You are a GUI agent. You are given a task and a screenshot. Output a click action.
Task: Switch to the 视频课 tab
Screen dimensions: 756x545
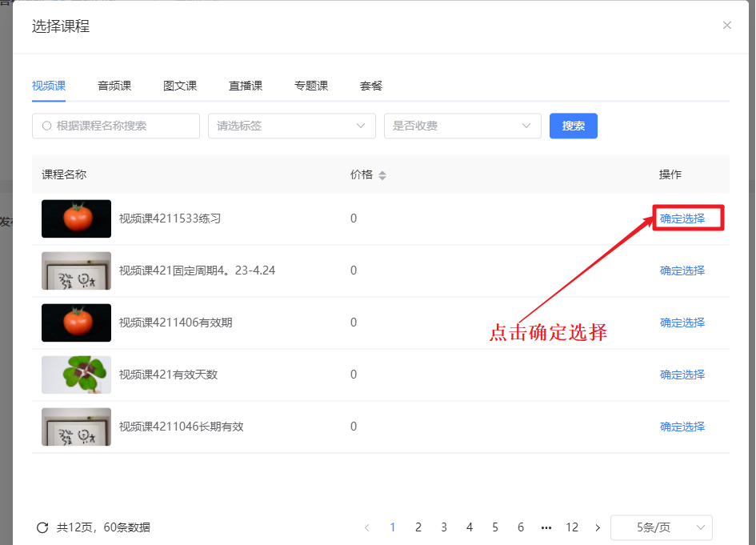point(49,86)
